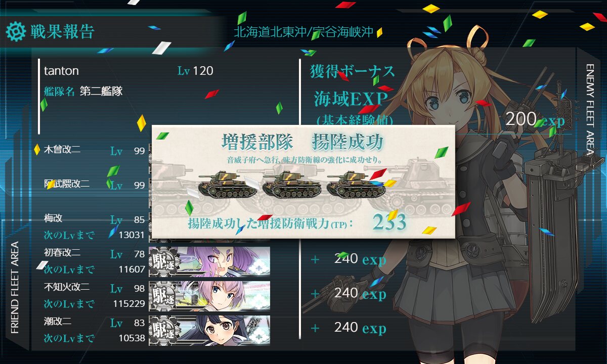The height and width of the screenshot is (364, 607).
Task: Click the 獲得ボーナス heading
Action: tap(352, 71)
